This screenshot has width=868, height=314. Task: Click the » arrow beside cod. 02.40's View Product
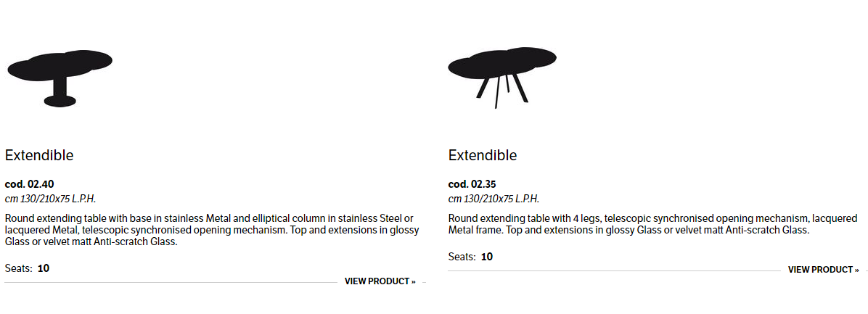pyautogui.click(x=413, y=281)
